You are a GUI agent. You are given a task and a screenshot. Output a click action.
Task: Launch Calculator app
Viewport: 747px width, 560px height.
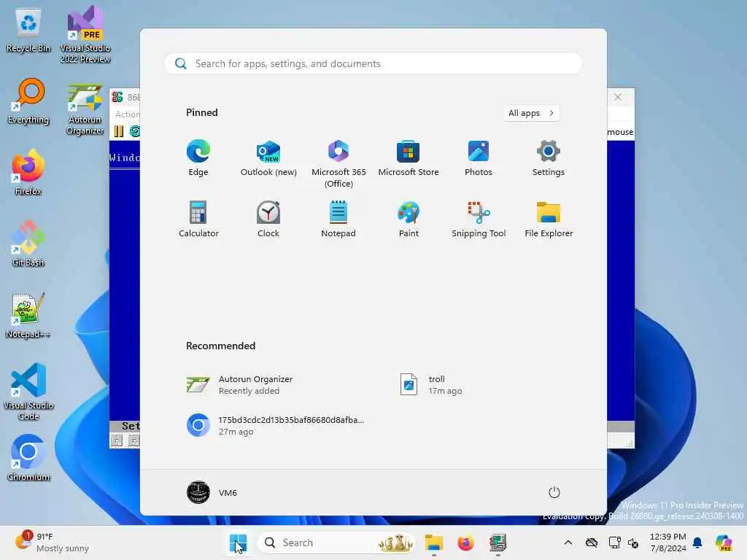[198, 219]
